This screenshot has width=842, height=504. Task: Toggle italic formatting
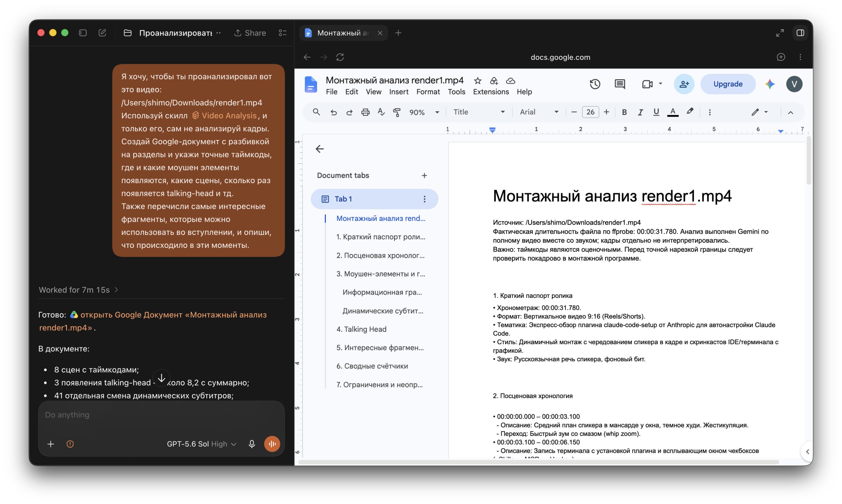[640, 112]
